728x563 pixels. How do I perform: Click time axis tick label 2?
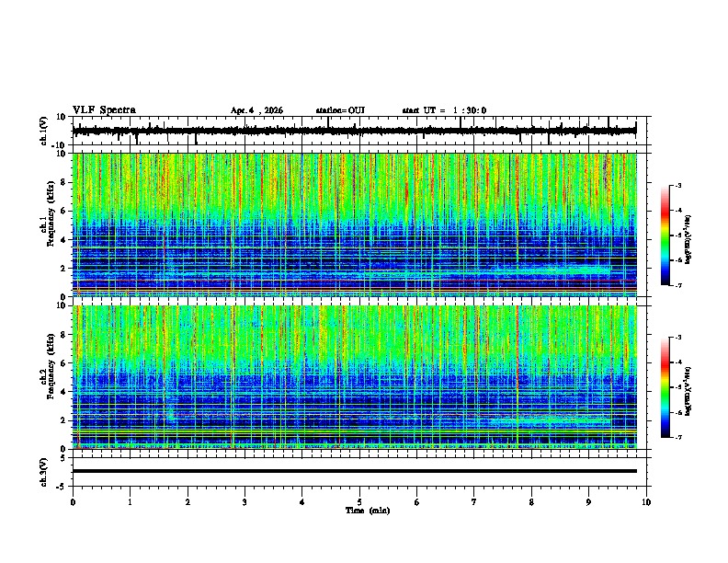188,502
